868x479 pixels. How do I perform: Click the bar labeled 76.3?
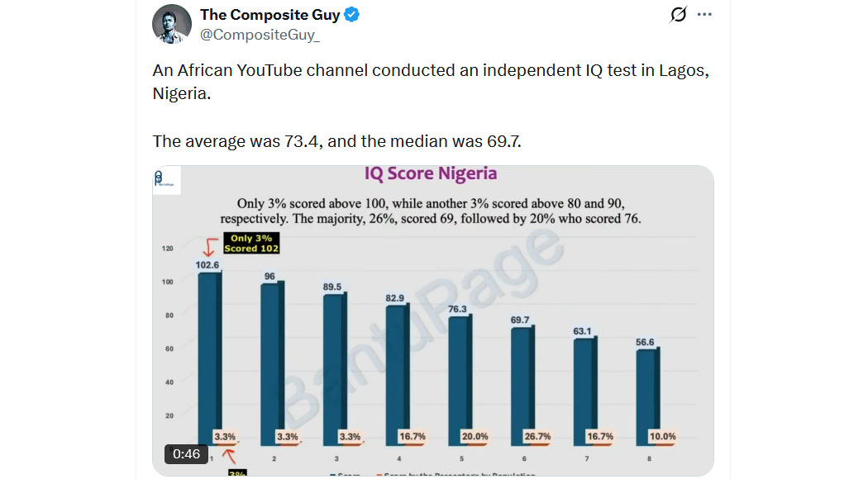[x=460, y=376]
